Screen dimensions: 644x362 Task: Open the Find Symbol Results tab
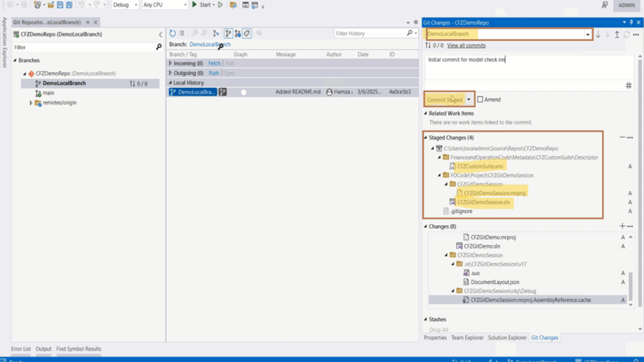[x=79, y=349]
